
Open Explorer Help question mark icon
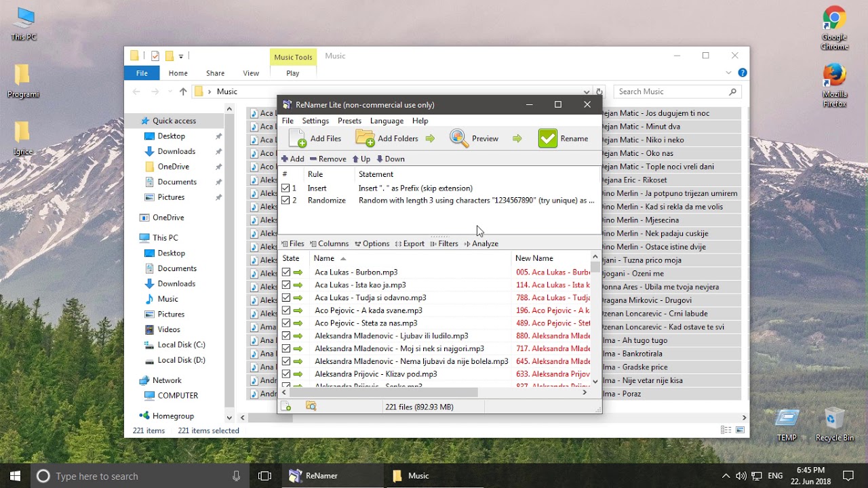(x=743, y=73)
